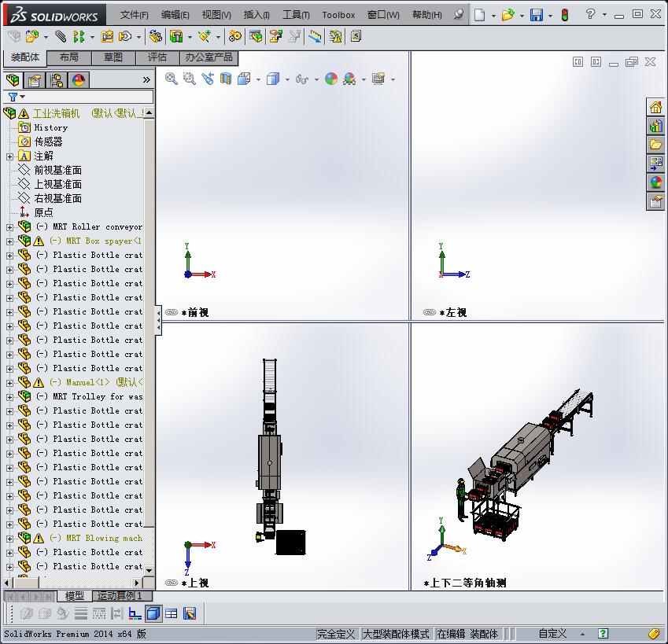Open the ConfigurationManager tab in left panel
This screenshot has width=668, height=644.
(57, 79)
